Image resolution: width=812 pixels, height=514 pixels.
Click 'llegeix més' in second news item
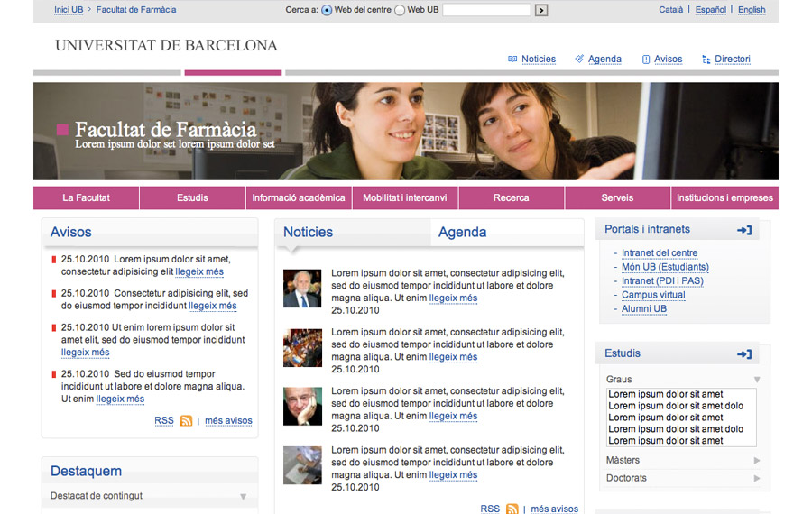click(453, 357)
